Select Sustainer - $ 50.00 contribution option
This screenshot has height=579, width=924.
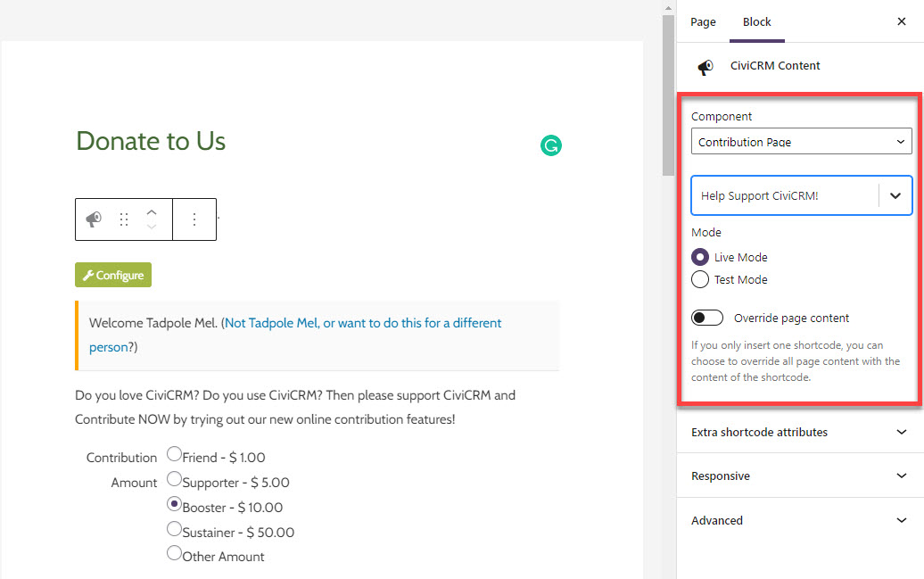pos(174,529)
